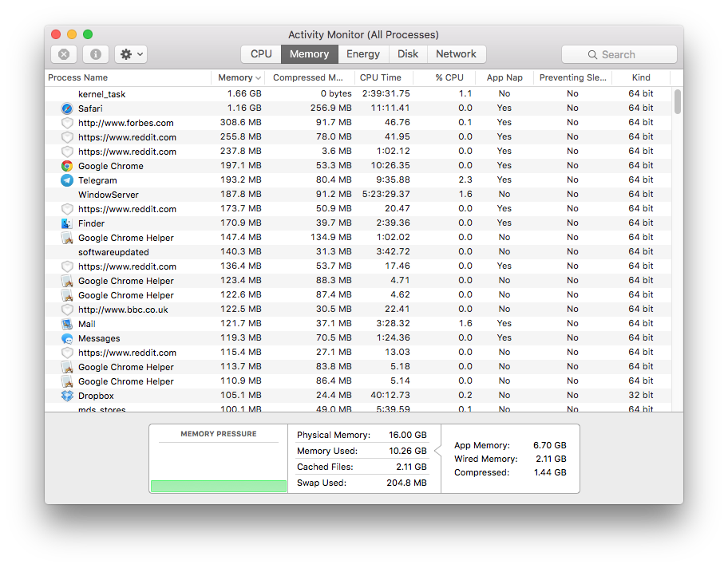Viewport: 728px width, 568px height.
Task: Click the quit process X toolbar button
Action: pyautogui.click(x=64, y=54)
